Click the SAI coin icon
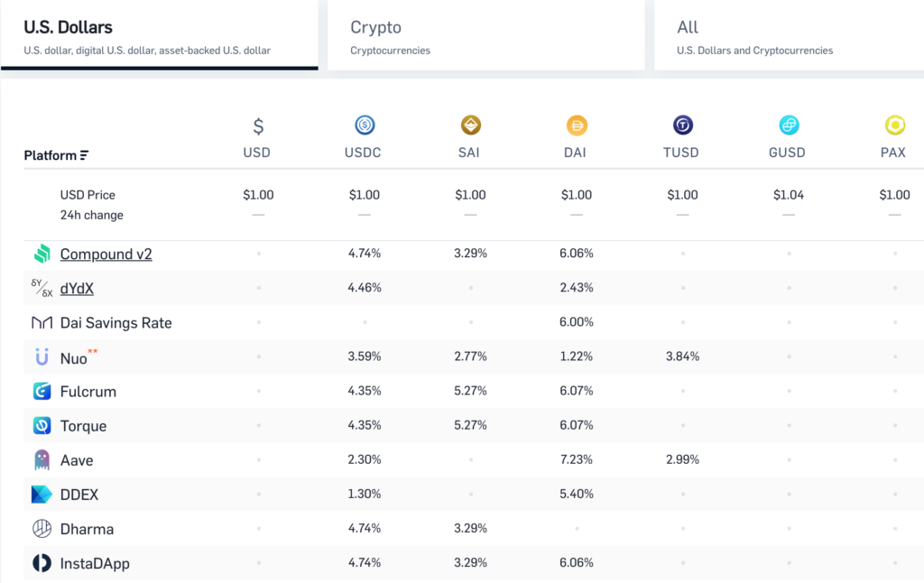The width and height of the screenshot is (924, 583). pos(471,125)
